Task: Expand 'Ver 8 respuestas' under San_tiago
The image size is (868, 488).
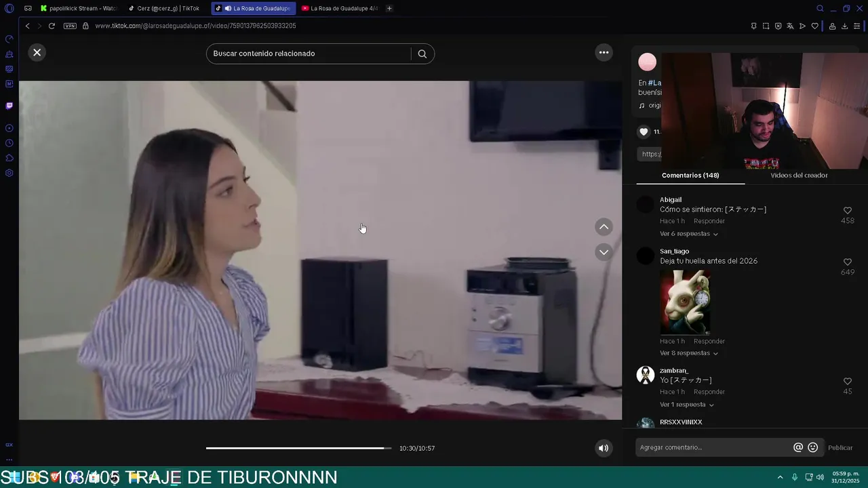Action: pos(689,353)
